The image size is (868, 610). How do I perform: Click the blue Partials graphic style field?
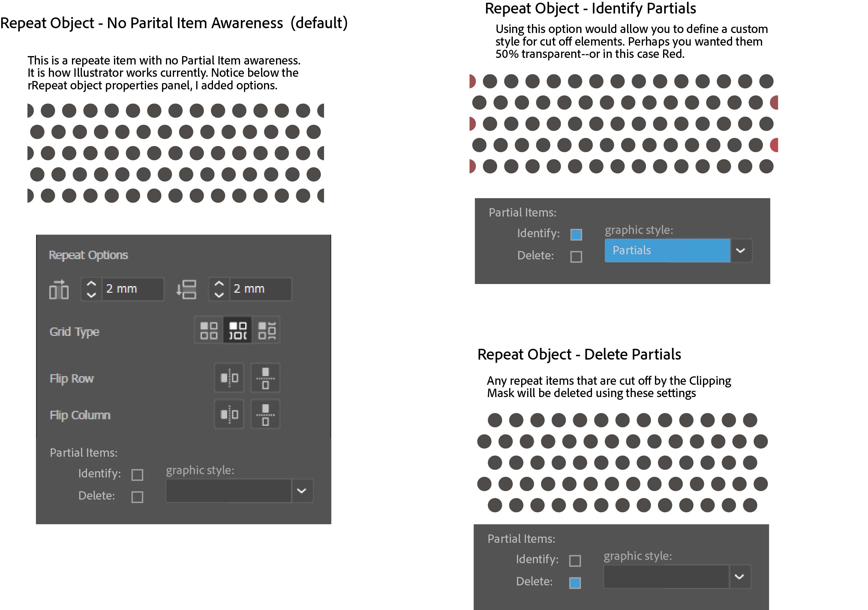point(667,251)
